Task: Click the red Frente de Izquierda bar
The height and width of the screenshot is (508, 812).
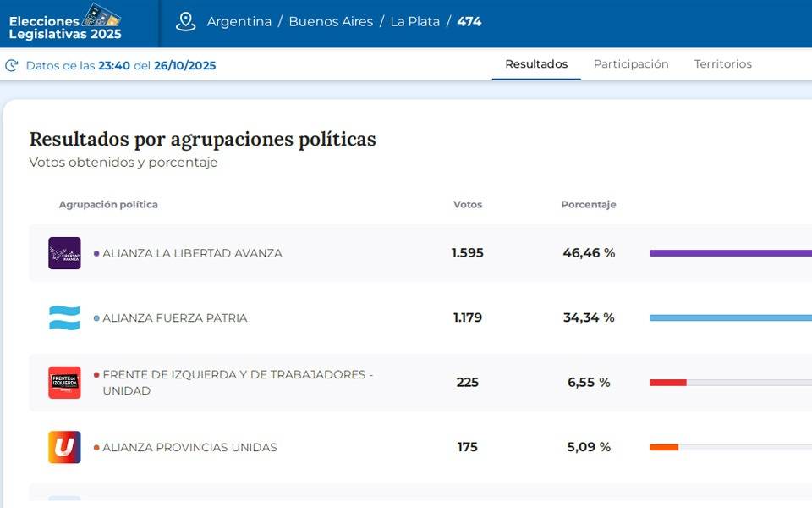Action: click(x=667, y=383)
